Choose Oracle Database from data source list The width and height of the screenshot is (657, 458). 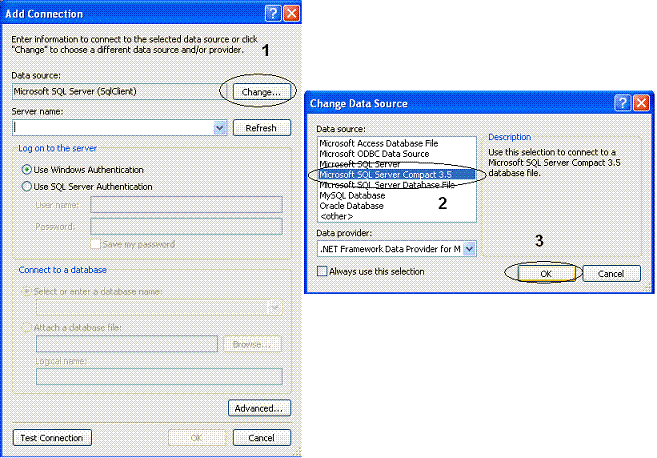352,205
